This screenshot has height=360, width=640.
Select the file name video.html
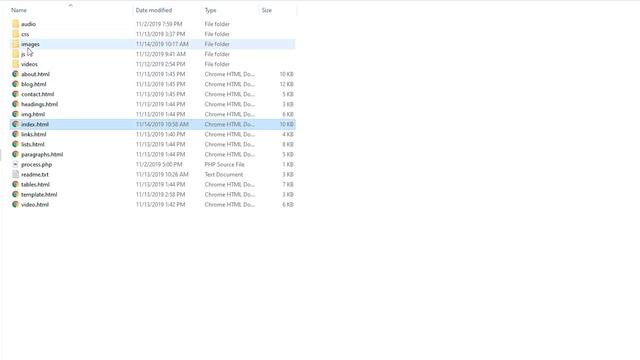click(35, 204)
